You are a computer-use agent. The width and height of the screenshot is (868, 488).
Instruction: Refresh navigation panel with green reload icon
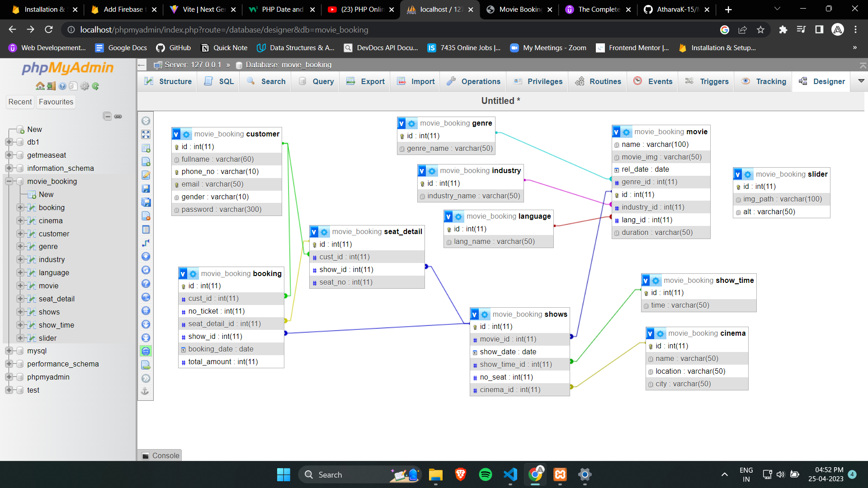tap(95, 86)
